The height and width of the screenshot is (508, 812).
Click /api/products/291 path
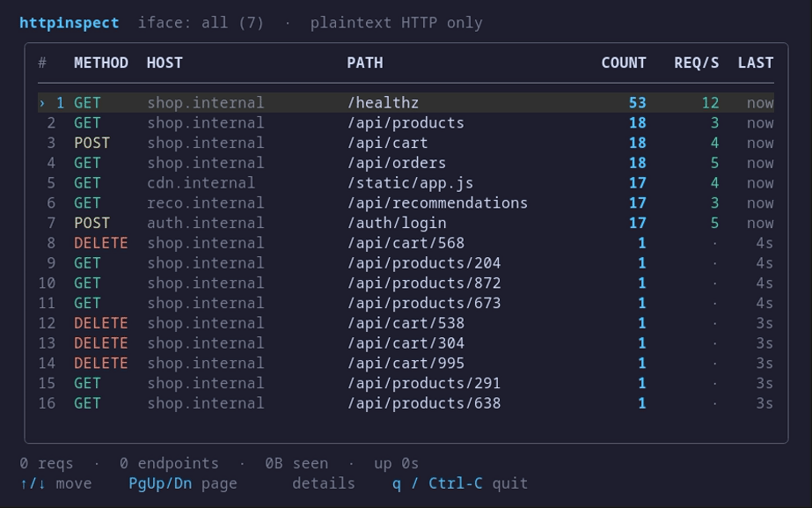click(x=424, y=384)
